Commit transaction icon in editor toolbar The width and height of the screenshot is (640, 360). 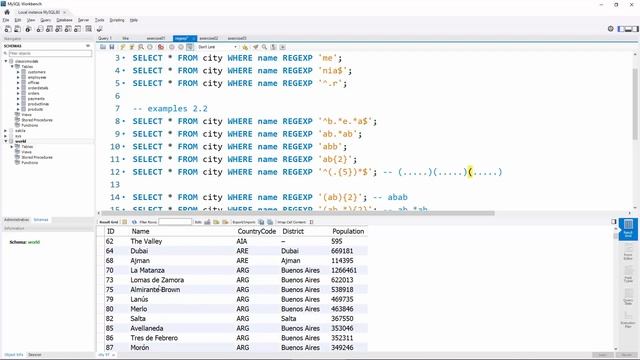click(172, 47)
